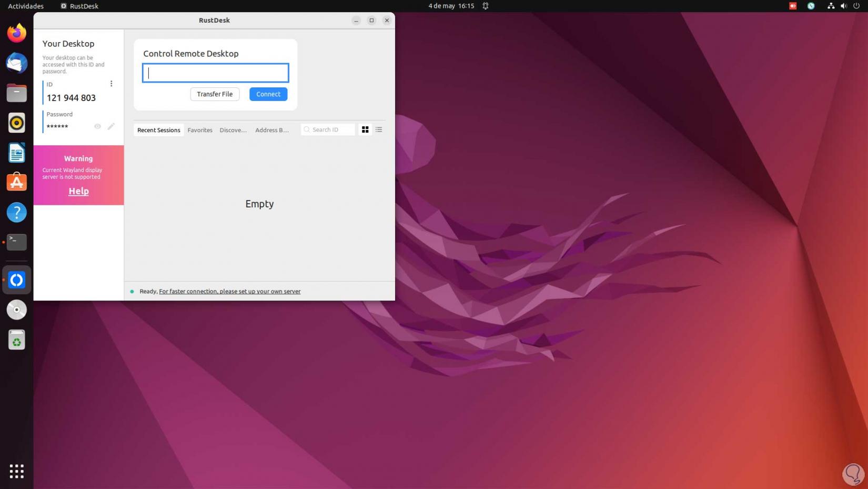
Task: Open Terminal from the dock
Action: pos(17,242)
